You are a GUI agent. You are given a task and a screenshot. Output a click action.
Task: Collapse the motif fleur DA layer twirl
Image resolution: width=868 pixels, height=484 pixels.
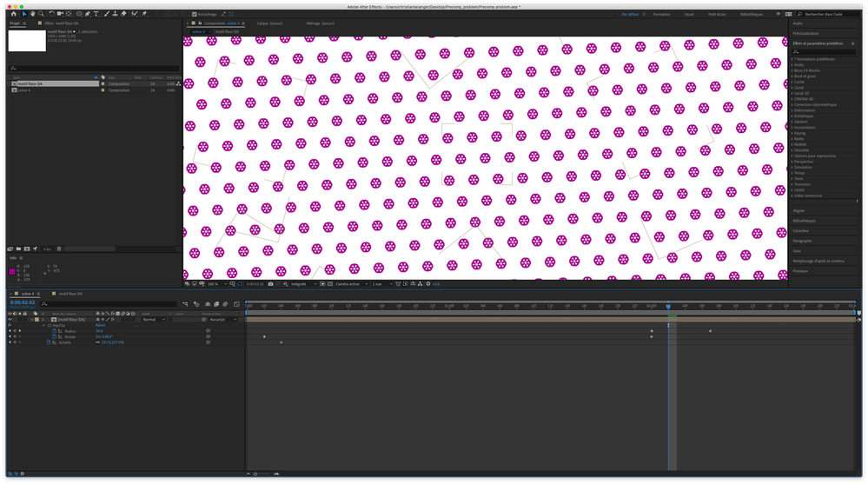tap(31, 320)
